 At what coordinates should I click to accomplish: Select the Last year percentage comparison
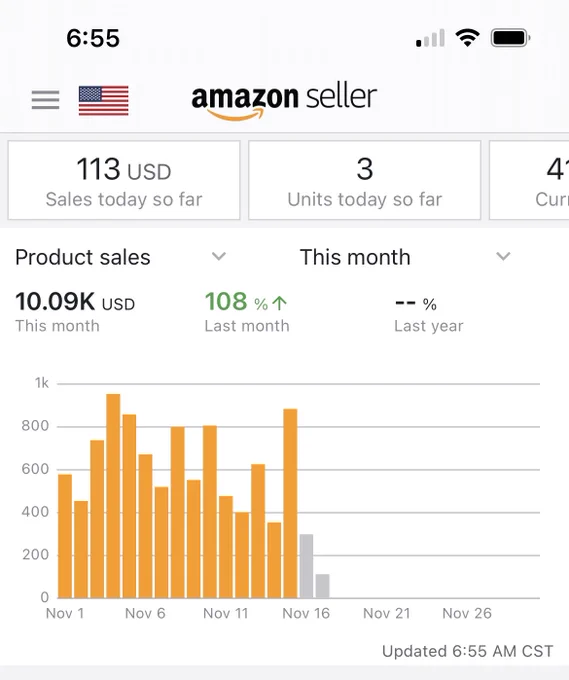click(428, 314)
